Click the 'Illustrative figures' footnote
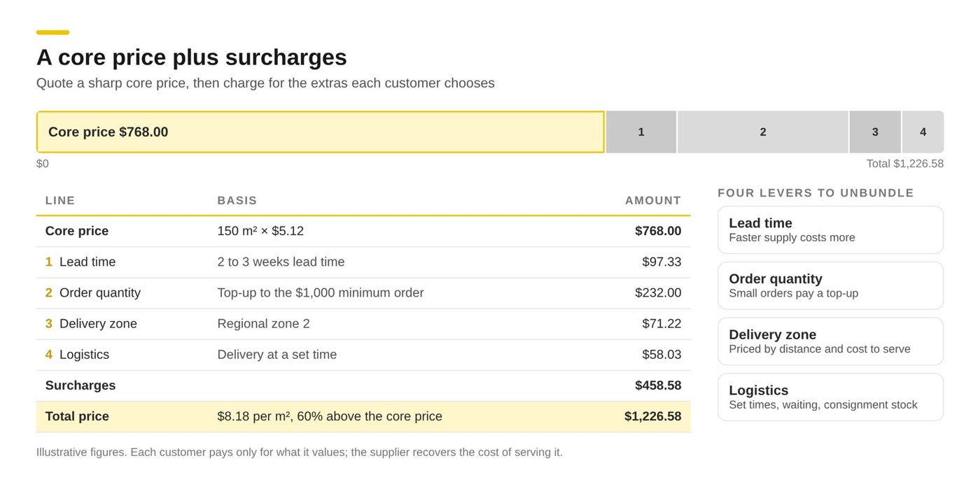Viewport: 980px width, 489px height. (300, 452)
